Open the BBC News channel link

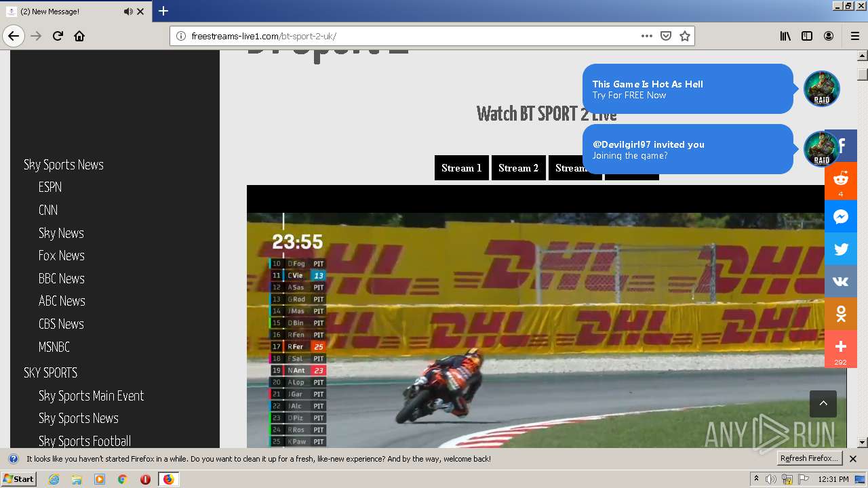pos(62,279)
